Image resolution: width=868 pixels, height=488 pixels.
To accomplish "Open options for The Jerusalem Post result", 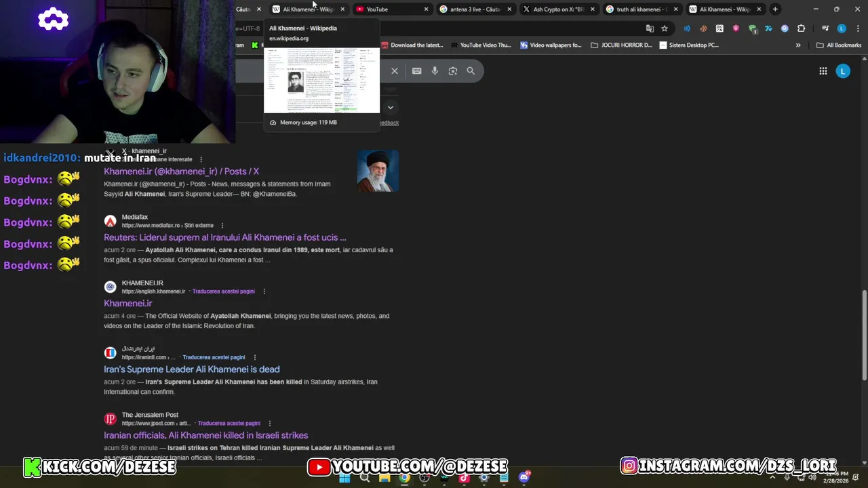I will click(269, 423).
